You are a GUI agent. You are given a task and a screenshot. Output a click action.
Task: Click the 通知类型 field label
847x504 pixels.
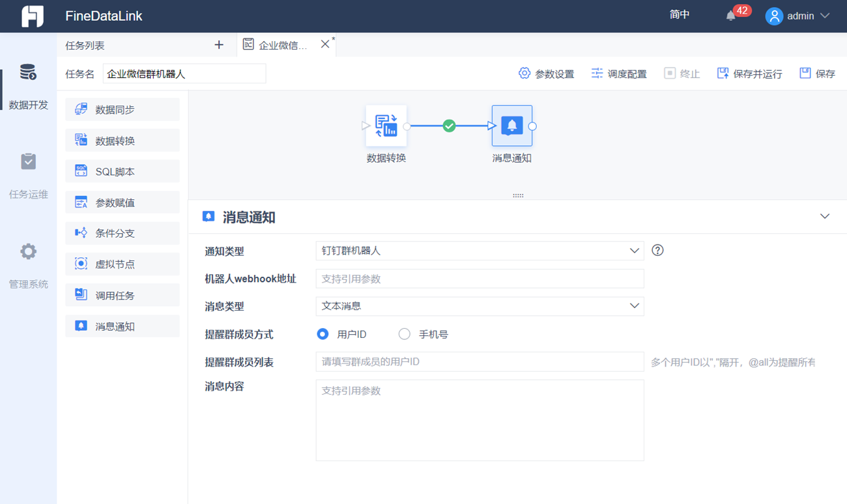pos(225,251)
